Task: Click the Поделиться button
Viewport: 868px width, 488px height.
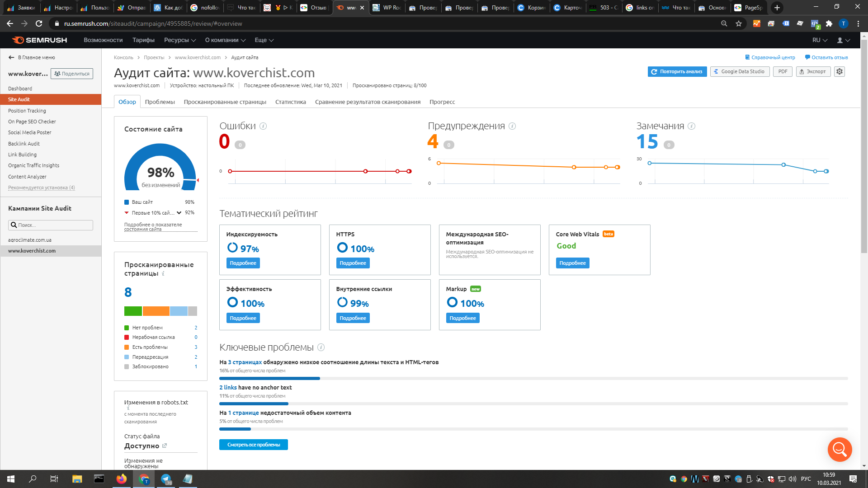Action: 72,74
